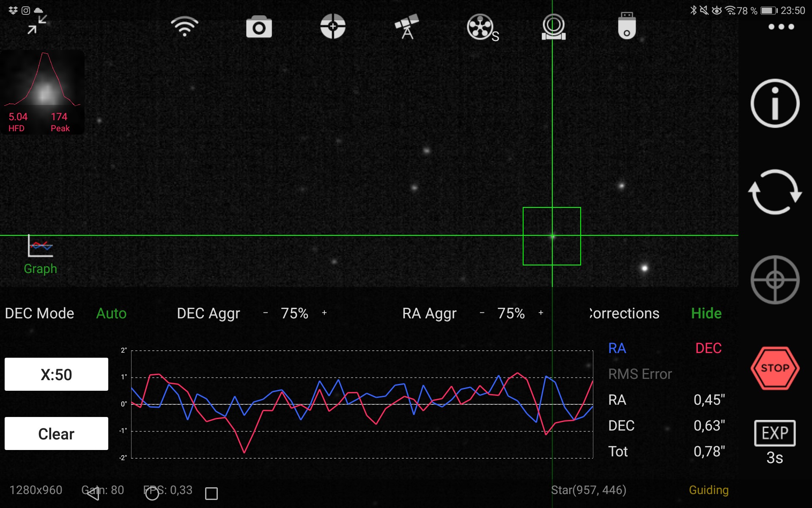Open the USB storage drive icon
Image resolution: width=812 pixels, height=508 pixels.
pos(627,26)
